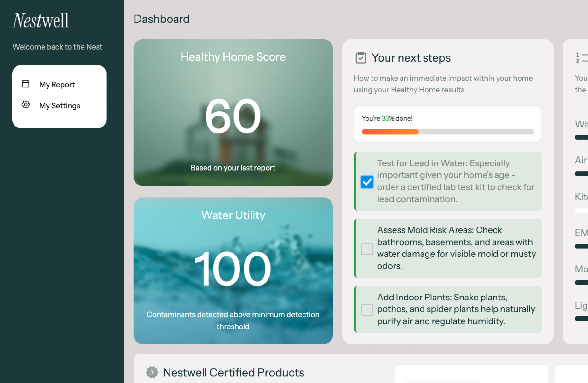Click the Nestwell certified badge icon

[x=152, y=372]
